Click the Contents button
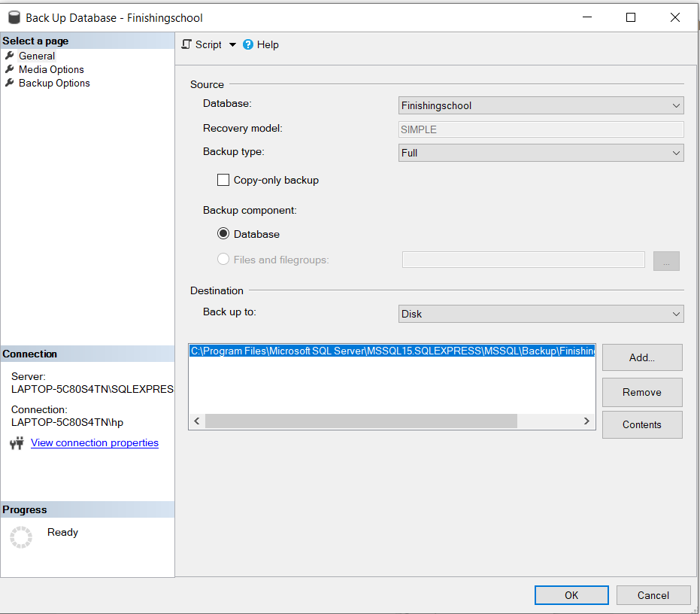700x614 pixels. [642, 424]
